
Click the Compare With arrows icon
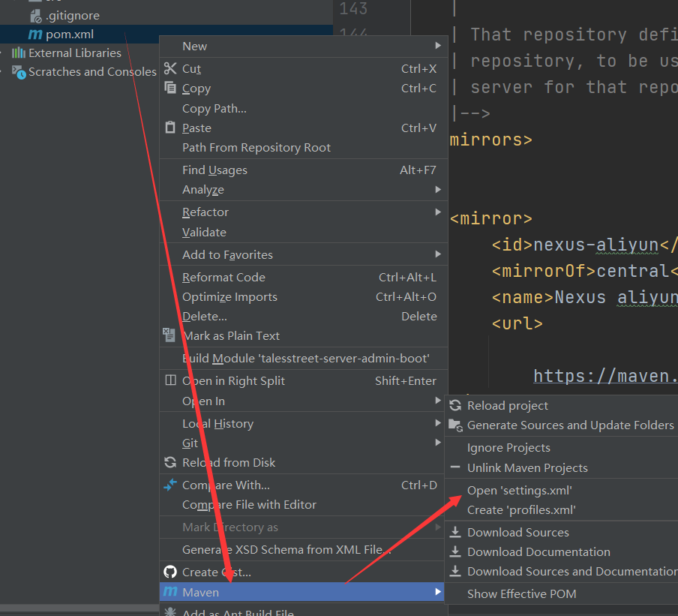pos(170,485)
